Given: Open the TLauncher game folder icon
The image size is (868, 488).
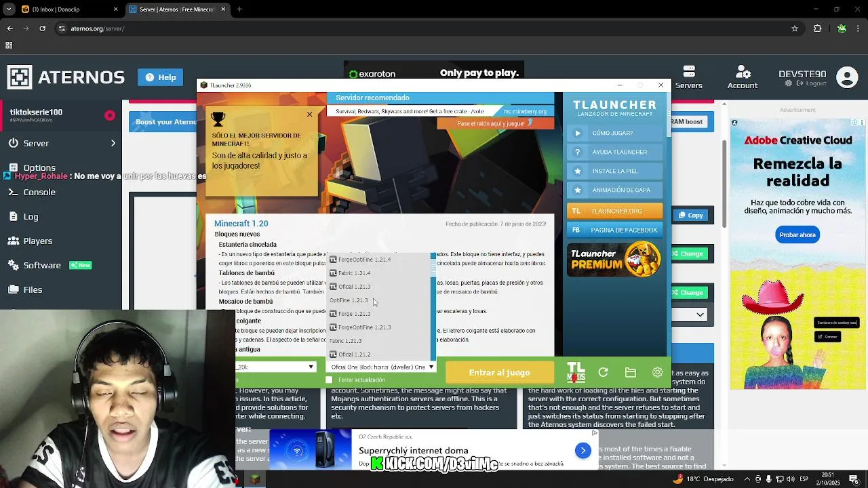Looking at the screenshot, I should 630,372.
